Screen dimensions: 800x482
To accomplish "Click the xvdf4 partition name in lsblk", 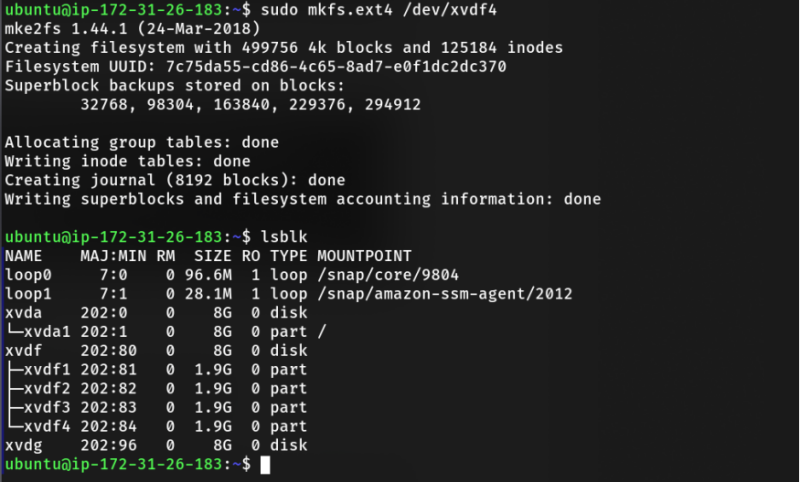I will click(47, 426).
